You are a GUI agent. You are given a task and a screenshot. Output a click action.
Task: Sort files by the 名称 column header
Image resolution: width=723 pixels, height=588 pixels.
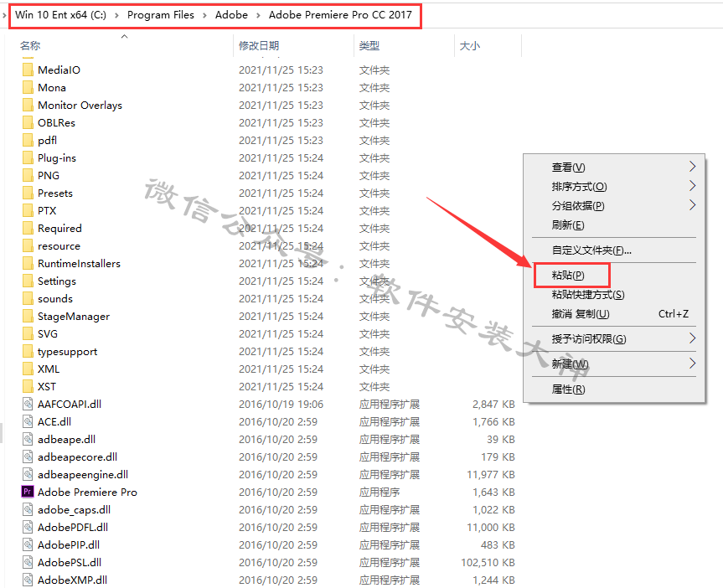[x=30, y=46]
